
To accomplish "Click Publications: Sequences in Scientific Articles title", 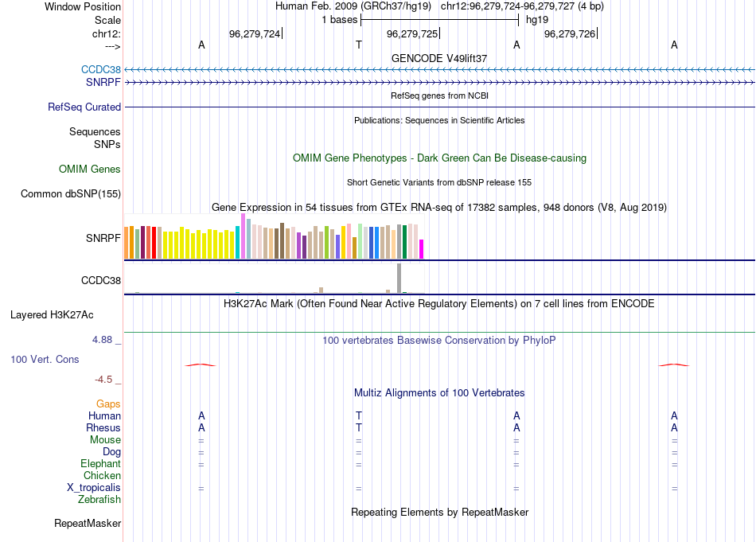I will tap(439, 120).
